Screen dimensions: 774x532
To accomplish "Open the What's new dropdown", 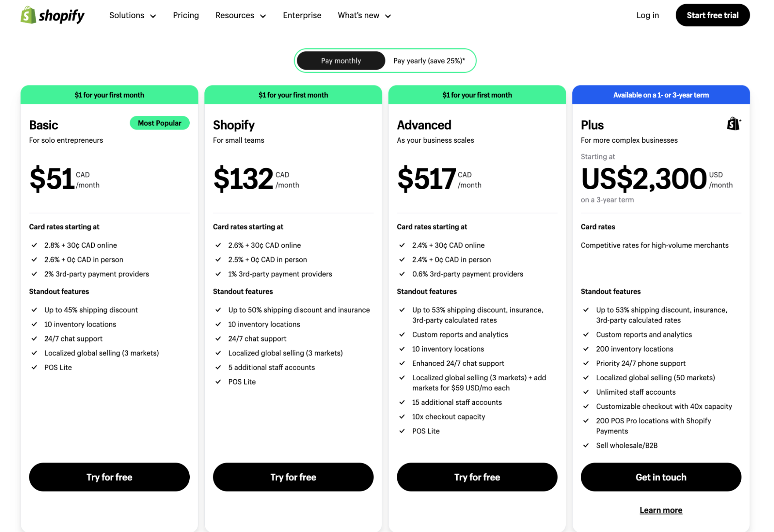I will click(364, 15).
